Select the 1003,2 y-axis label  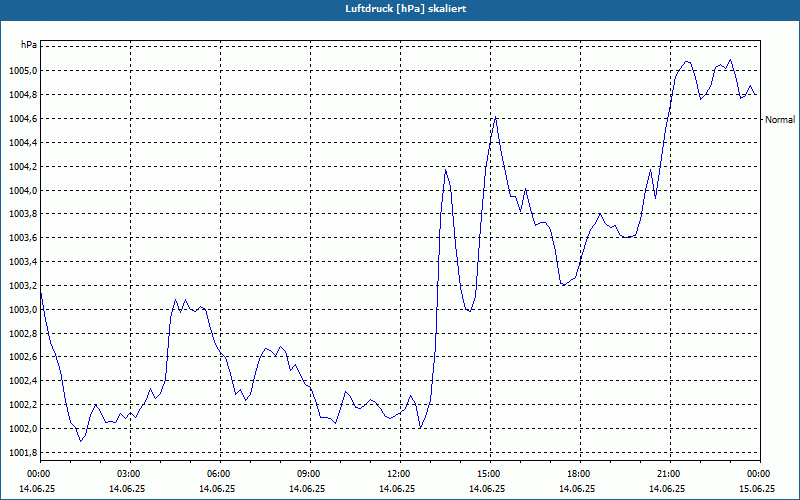tap(23, 286)
